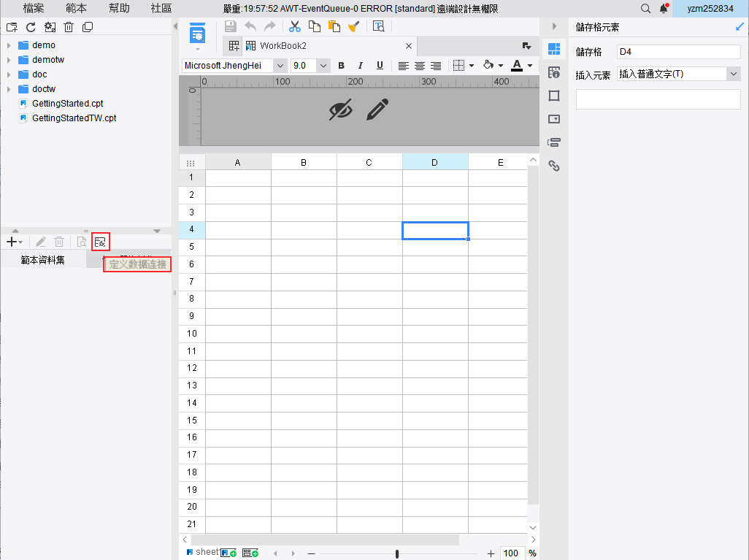Apply underline formatting
Screen dimensions: 749x560
(x=380, y=66)
